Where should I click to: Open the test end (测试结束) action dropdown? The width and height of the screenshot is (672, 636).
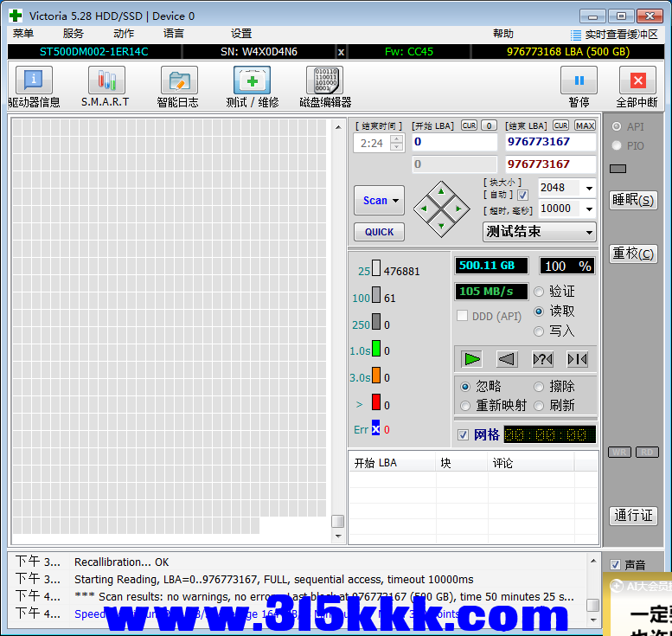(x=539, y=232)
